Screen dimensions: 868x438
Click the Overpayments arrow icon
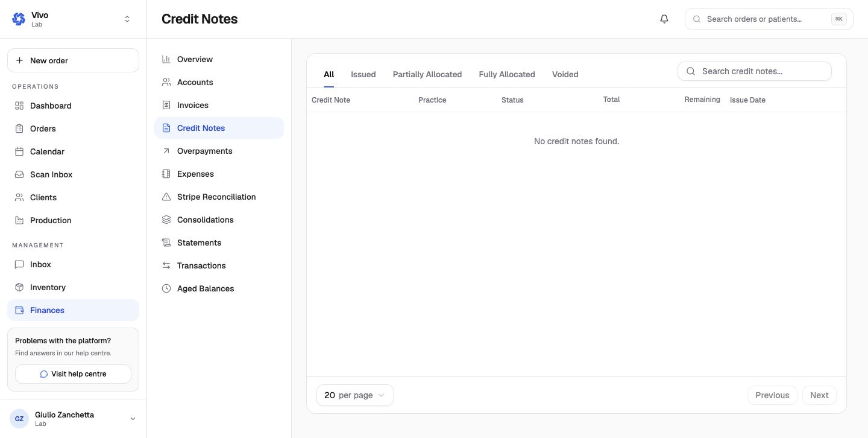166,151
